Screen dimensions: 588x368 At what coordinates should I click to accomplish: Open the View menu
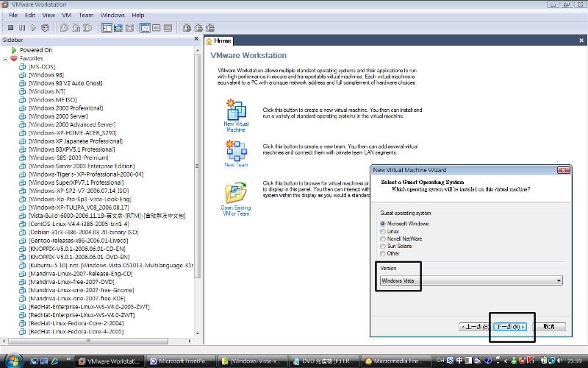pos(49,15)
